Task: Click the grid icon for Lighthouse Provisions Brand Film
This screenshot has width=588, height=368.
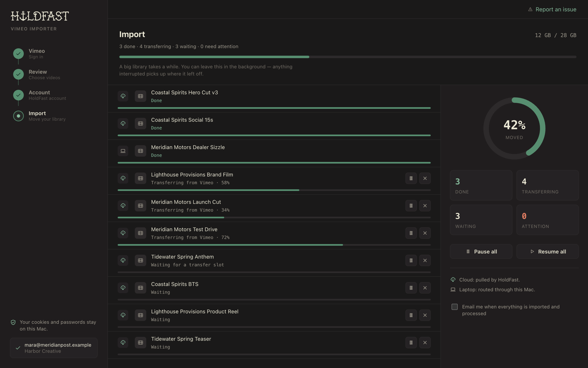Action: (x=140, y=178)
